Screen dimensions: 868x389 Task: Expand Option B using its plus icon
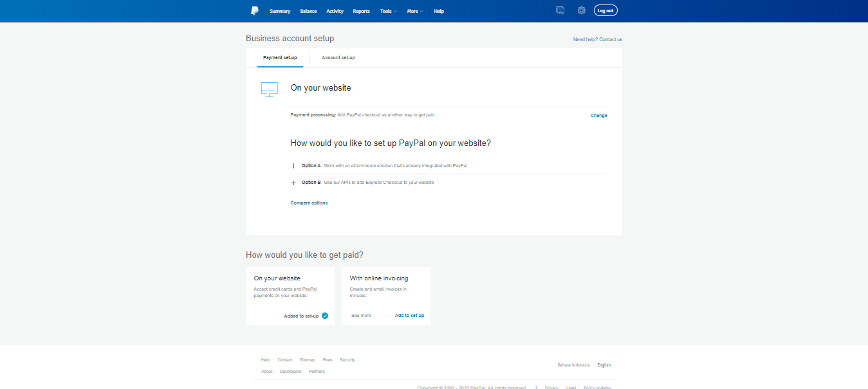(293, 183)
